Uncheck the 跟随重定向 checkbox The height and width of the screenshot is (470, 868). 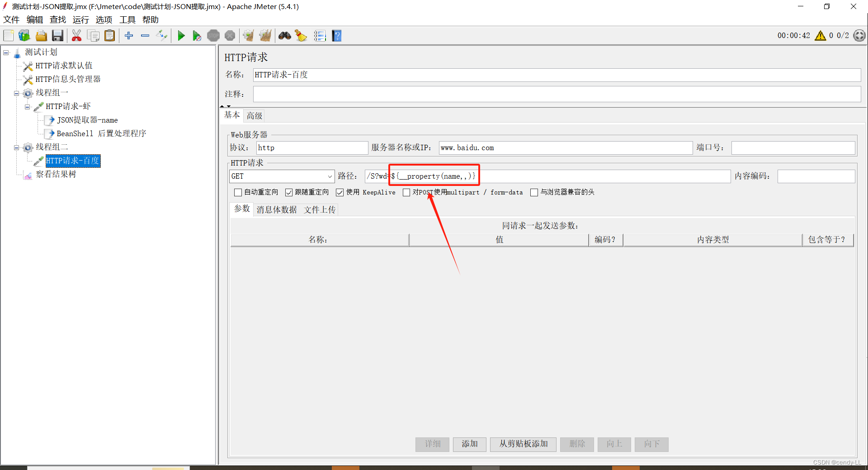pyautogui.click(x=289, y=193)
